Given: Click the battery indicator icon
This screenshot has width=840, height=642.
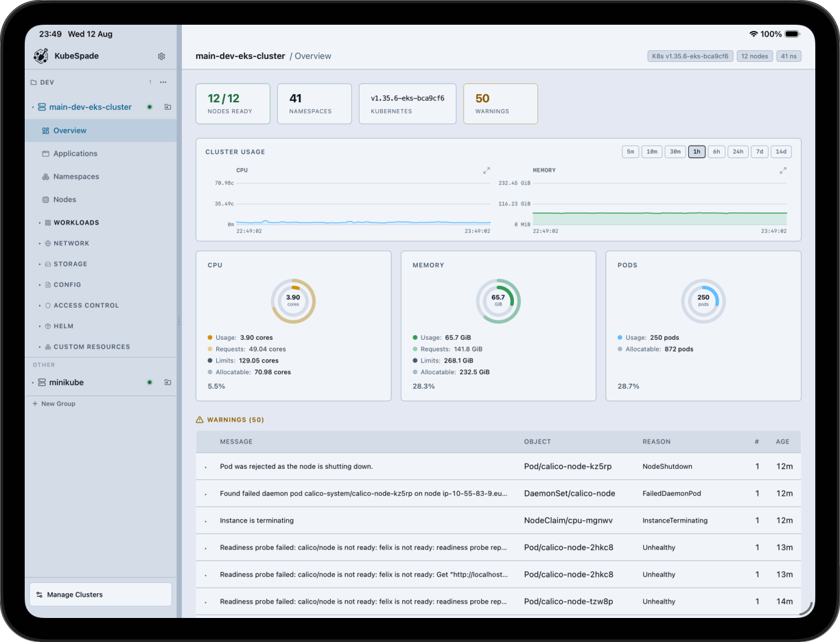Looking at the screenshot, I should (792, 34).
